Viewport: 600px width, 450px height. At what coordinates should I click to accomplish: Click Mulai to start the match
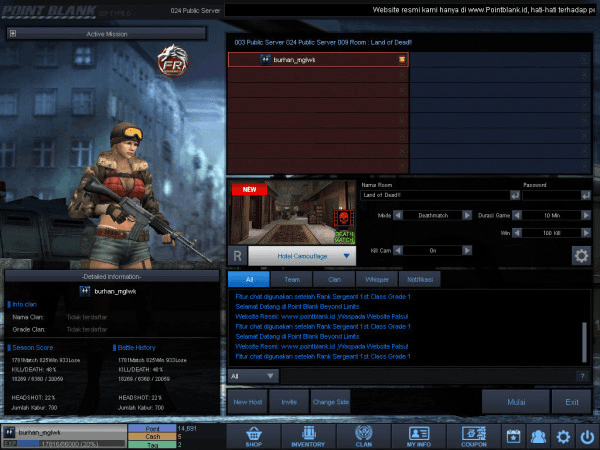(x=516, y=402)
